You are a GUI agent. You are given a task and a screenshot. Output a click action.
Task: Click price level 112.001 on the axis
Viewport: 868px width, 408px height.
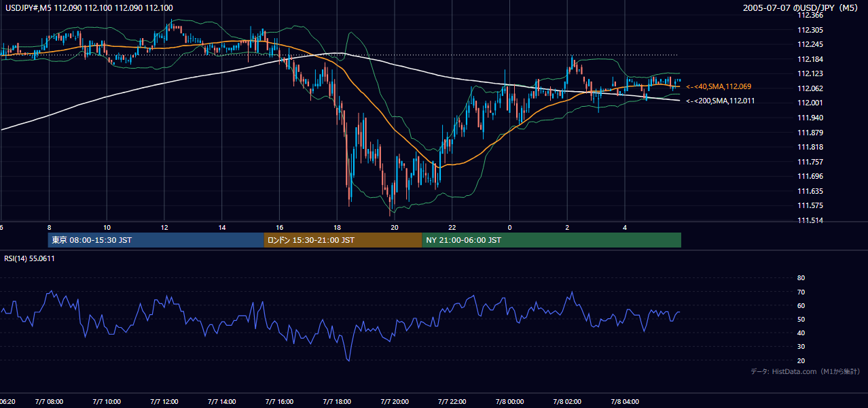pyautogui.click(x=810, y=103)
